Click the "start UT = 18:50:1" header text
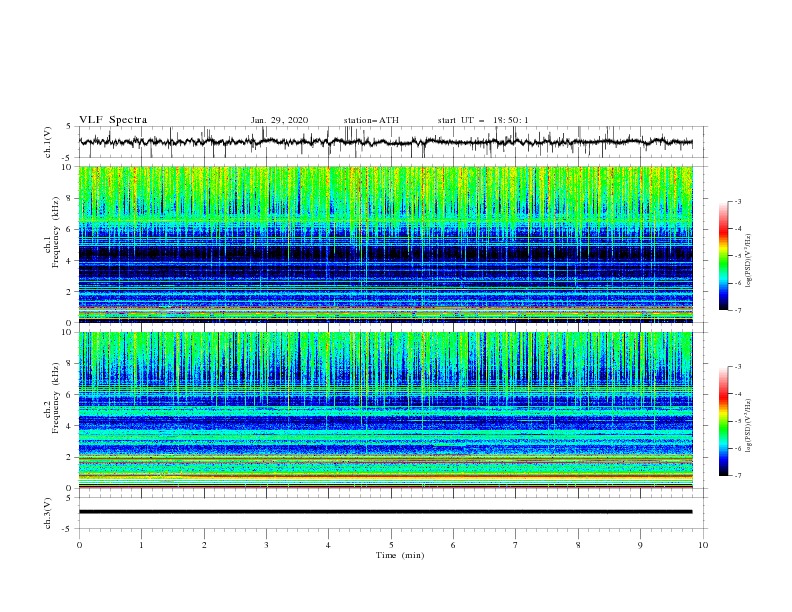The width and height of the screenshot is (792, 612). pos(483,120)
